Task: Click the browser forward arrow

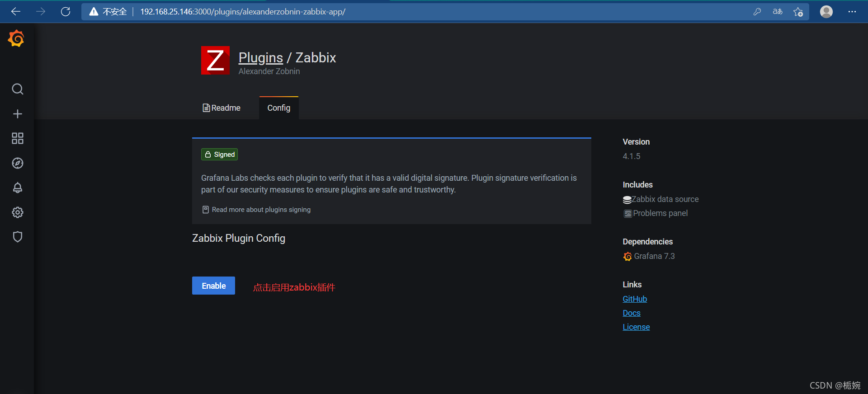Action: coord(41,12)
